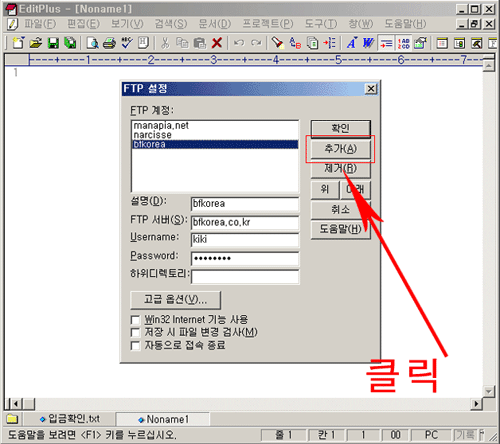This screenshot has height=444, width=500.
Task: Open the 도구(T) menu
Action: pyautogui.click(x=321, y=24)
